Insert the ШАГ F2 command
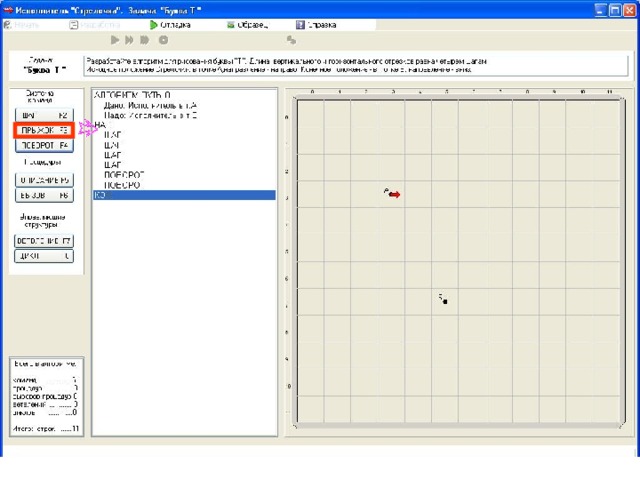 tap(44, 115)
